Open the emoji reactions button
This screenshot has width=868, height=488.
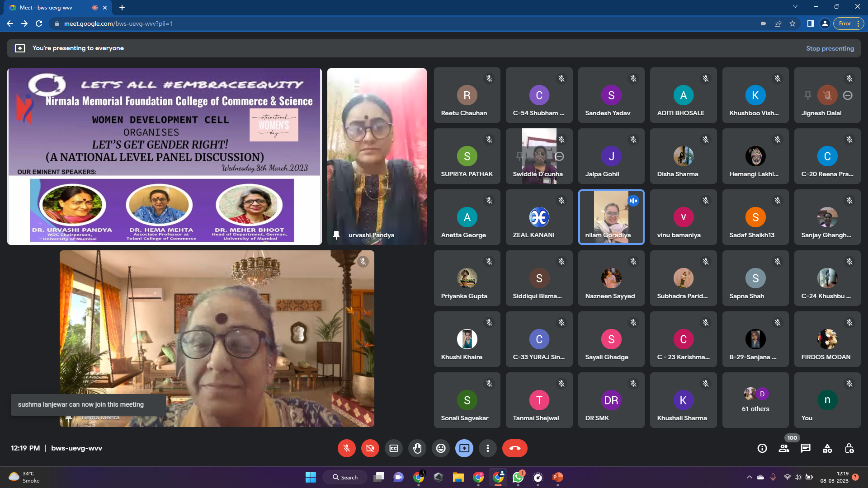(441, 448)
